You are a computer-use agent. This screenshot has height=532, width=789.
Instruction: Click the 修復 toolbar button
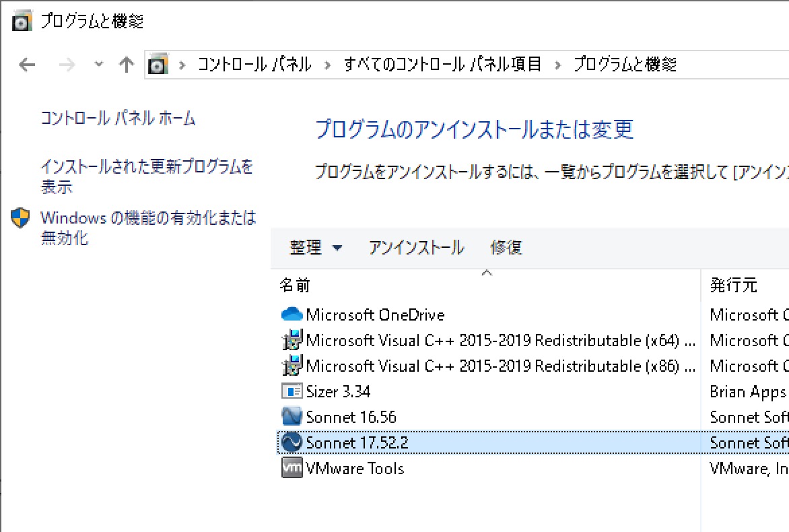(x=506, y=247)
